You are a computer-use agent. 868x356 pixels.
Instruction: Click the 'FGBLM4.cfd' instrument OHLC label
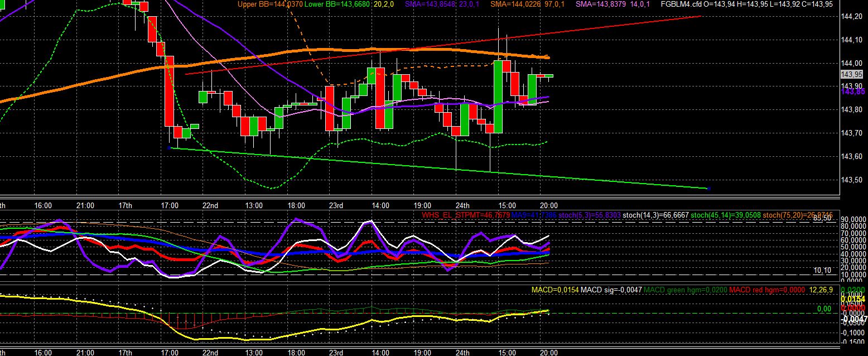[747, 4]
